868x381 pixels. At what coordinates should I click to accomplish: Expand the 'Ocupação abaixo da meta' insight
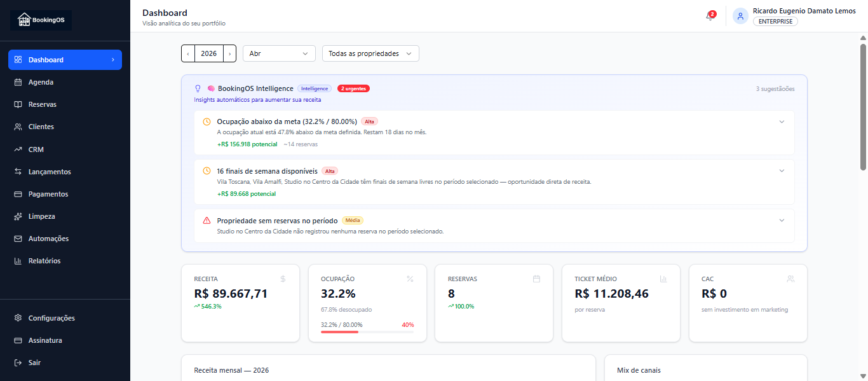tap(782, 121)
